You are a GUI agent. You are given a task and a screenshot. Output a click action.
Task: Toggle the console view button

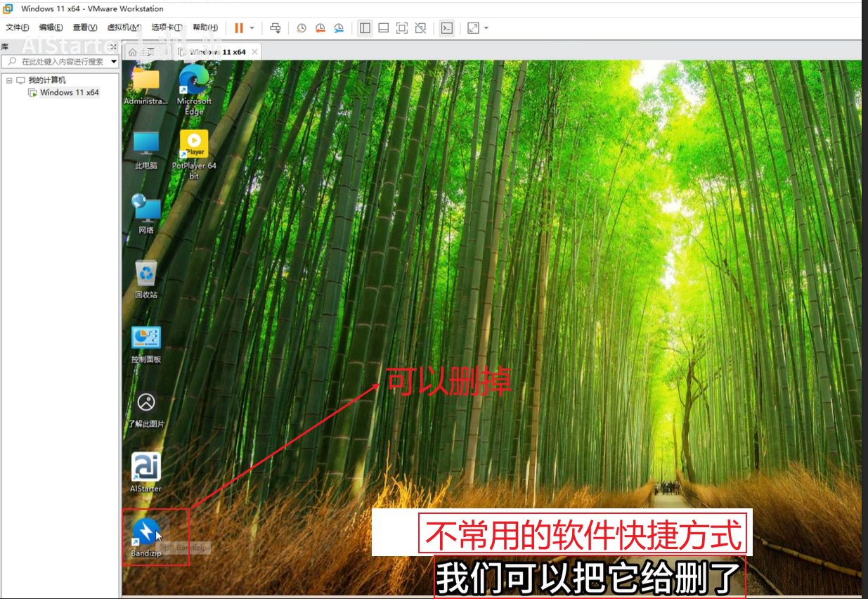pyautogui.click(x=446, y=28)
